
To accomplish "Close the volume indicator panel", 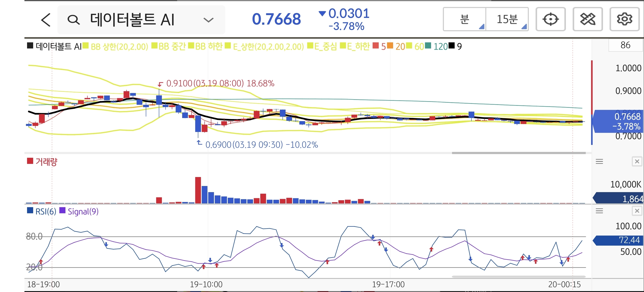I will pyautogui.click(x=637, y=162).
